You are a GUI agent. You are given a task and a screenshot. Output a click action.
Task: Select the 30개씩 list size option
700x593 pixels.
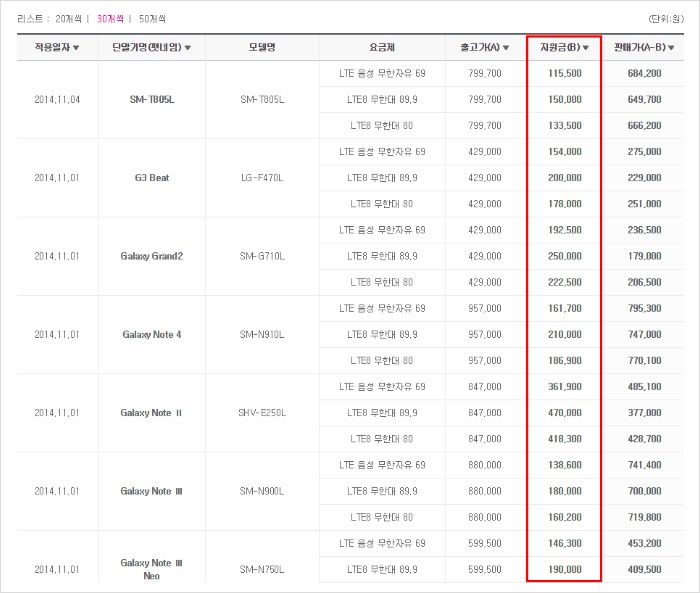(x=110, y=19)
